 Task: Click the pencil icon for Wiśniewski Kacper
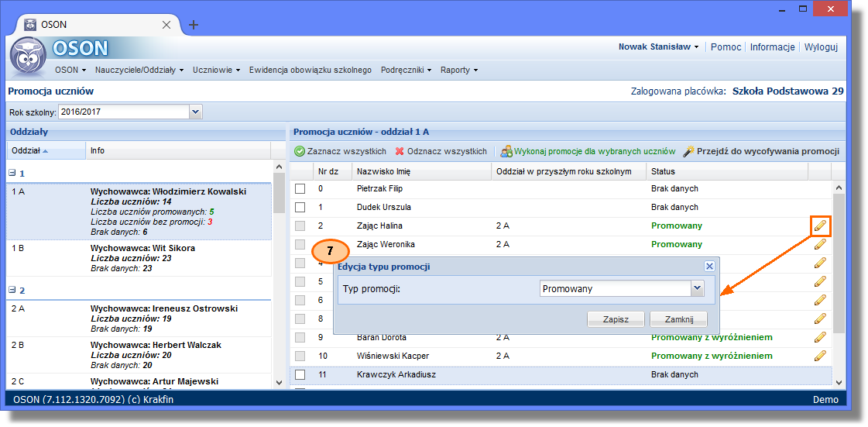820,356
